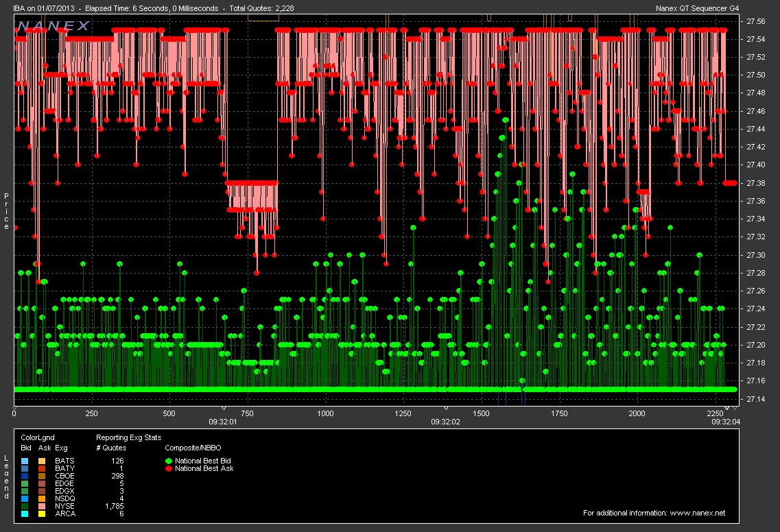Click the NYSE bid color swatch
This screenshot has width=780, height=532.
coord(25,506)
